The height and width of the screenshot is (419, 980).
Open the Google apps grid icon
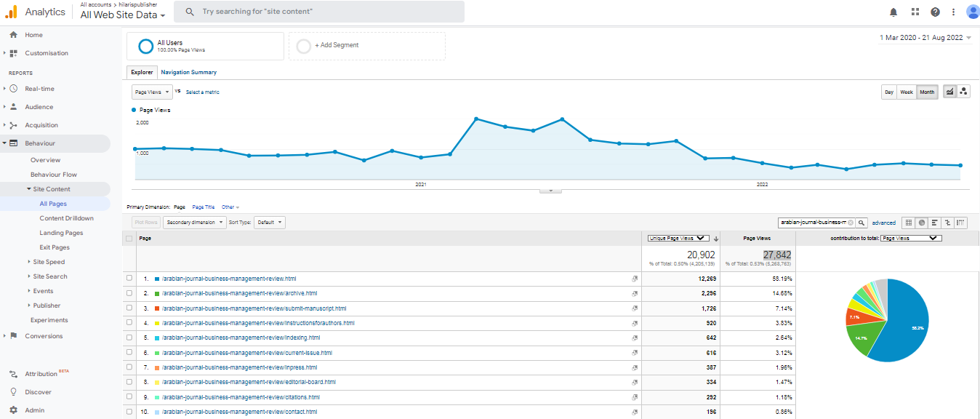point(915,12)
